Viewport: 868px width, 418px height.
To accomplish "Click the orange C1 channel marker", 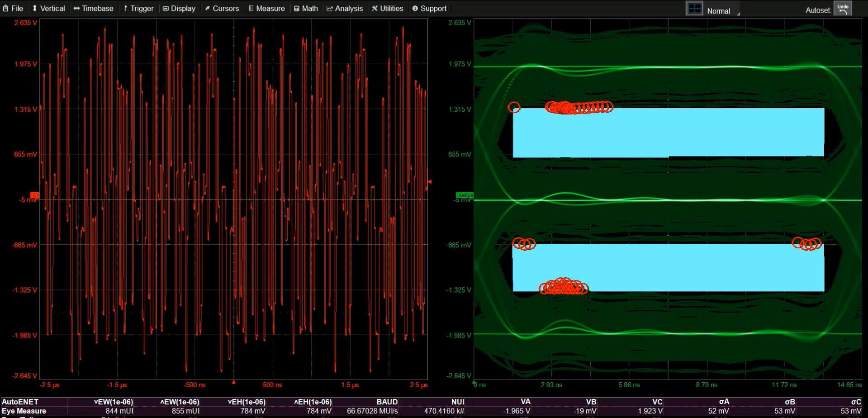I will 34,195.
